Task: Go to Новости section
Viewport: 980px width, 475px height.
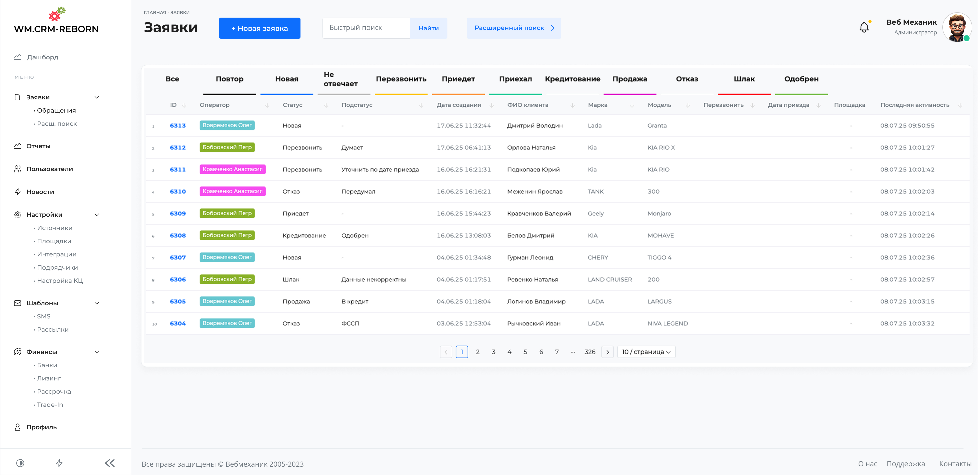Action: [40, 192]
